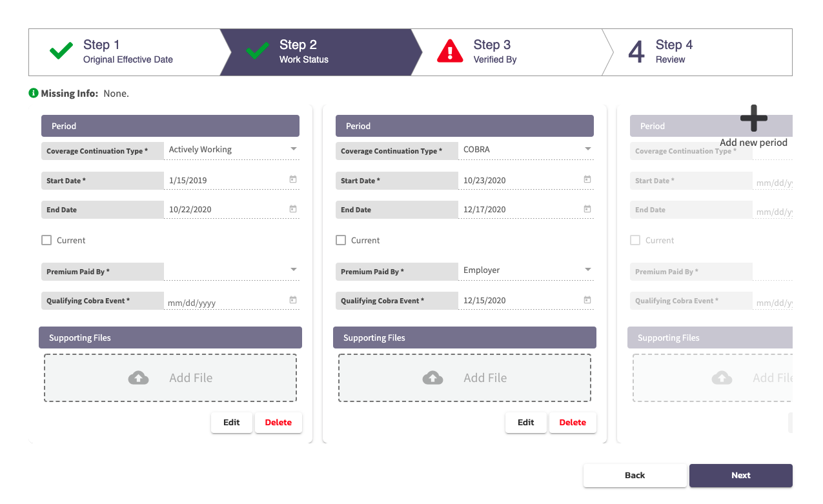Click the Missing Info info icon
Screen dimensions: 823x504
tap(33, 92)
